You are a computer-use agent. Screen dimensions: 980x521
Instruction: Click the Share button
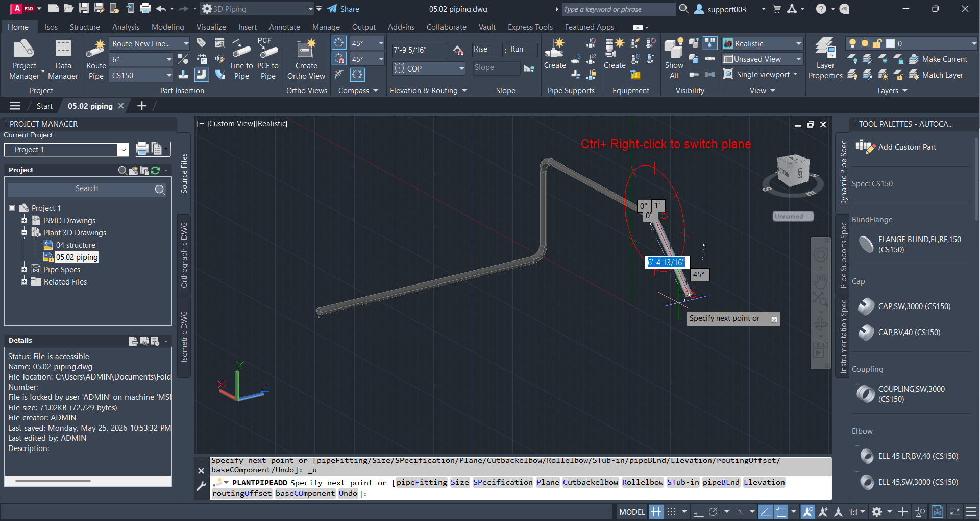(x=343, y=9)
